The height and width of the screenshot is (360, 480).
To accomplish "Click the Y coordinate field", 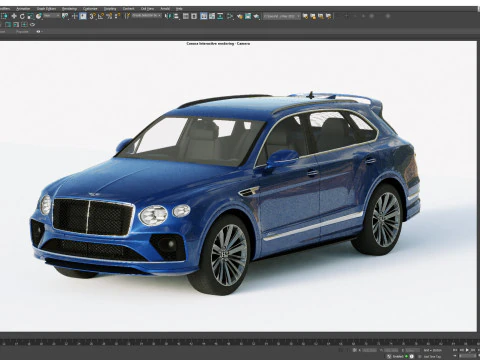I will (x=391, y=350).
